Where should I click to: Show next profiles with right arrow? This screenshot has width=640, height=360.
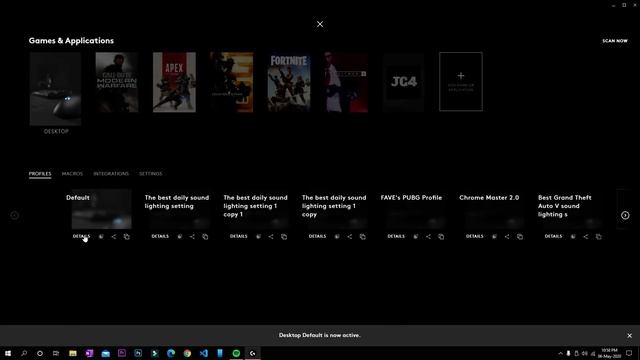(625, 215)
